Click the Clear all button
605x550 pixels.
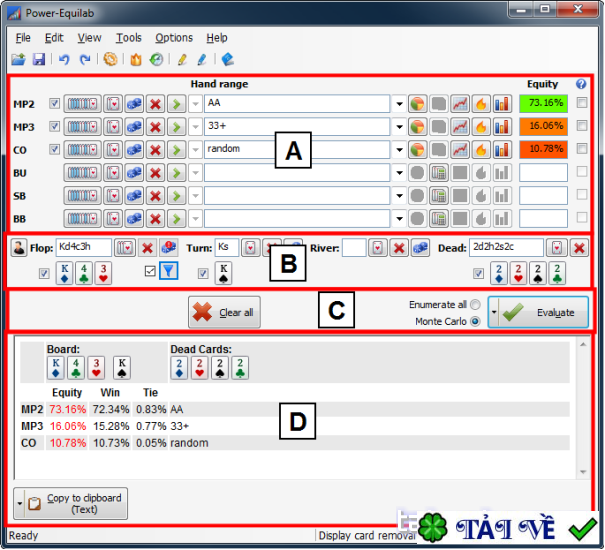(224, 312)
